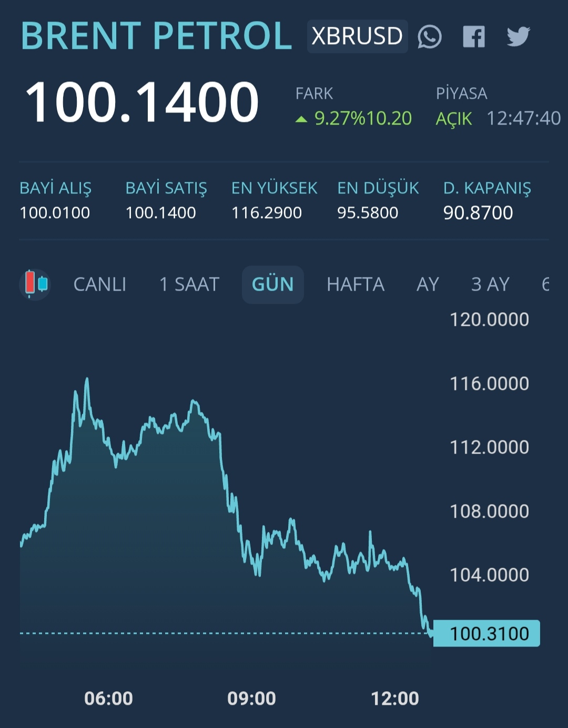Switch chart to HAFTA view
Screen dimensions: 568x728
click(356, 284)
